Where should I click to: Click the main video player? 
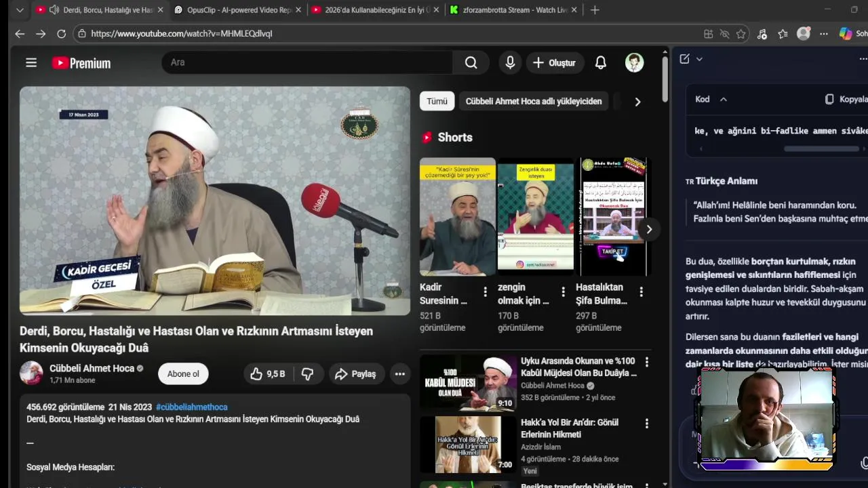(215, 201)
